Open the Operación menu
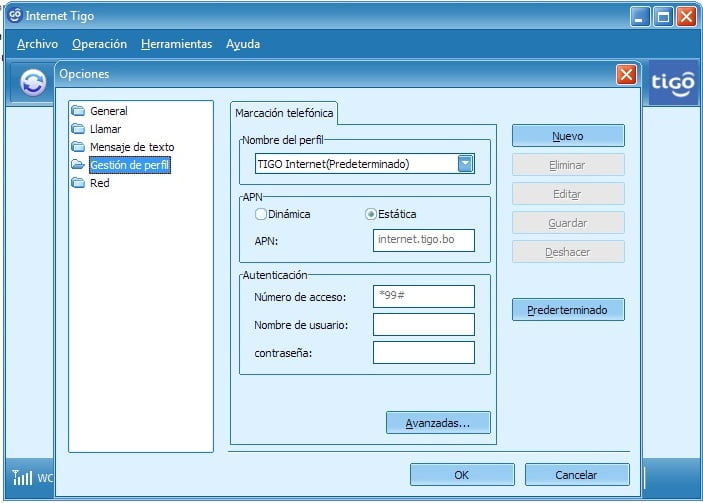This screenshot has height=503, width=703. (100, 44)
